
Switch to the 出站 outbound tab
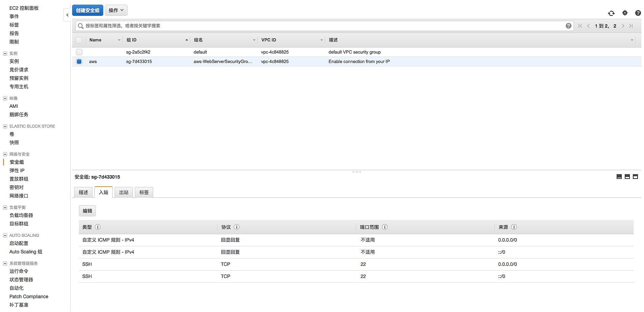124,192
